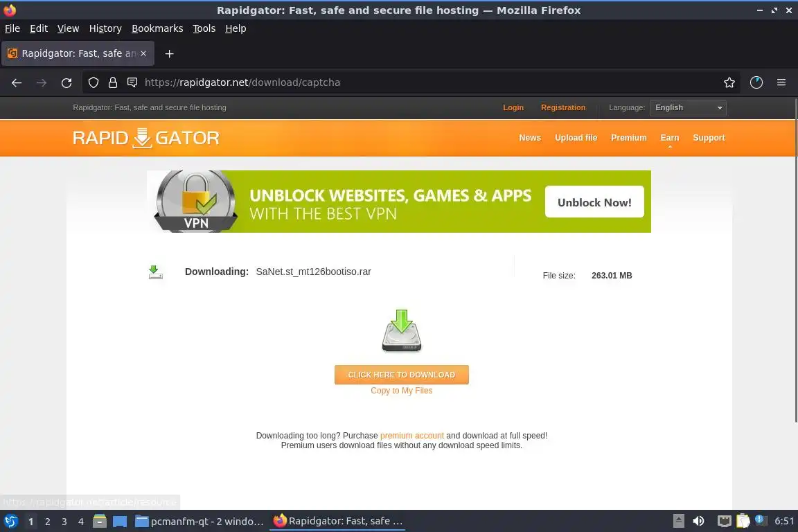Click the Registration link
The width and height of the screenshot is (798, 532).
[x=563, y=108]
